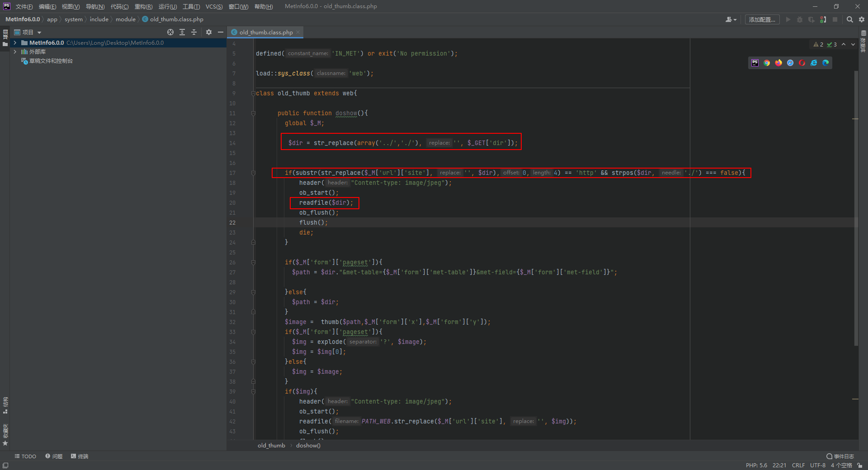
Task: Open file in Safari browser icon
Action: click(790, 63)
